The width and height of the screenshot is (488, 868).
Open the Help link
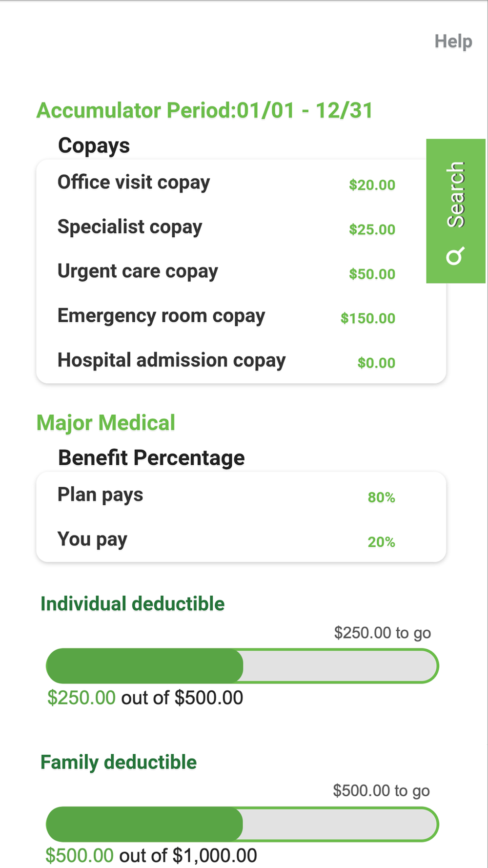(x=453, y=41)
